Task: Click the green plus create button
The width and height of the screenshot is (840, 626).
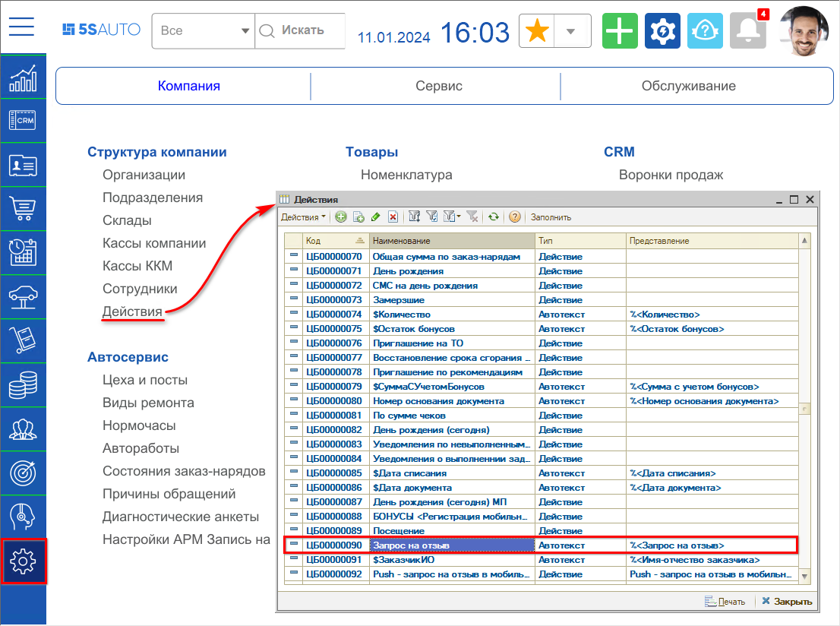Action: pos(620,31)
